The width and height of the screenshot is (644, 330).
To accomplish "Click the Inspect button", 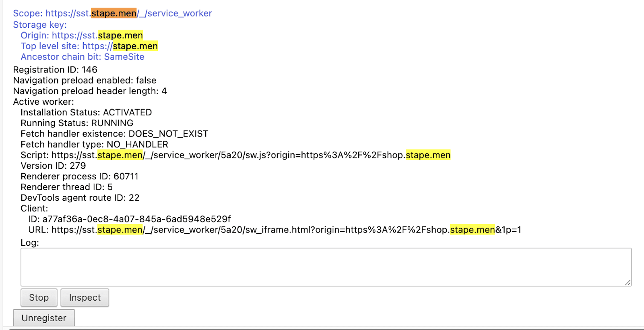I will pos(85,297).
